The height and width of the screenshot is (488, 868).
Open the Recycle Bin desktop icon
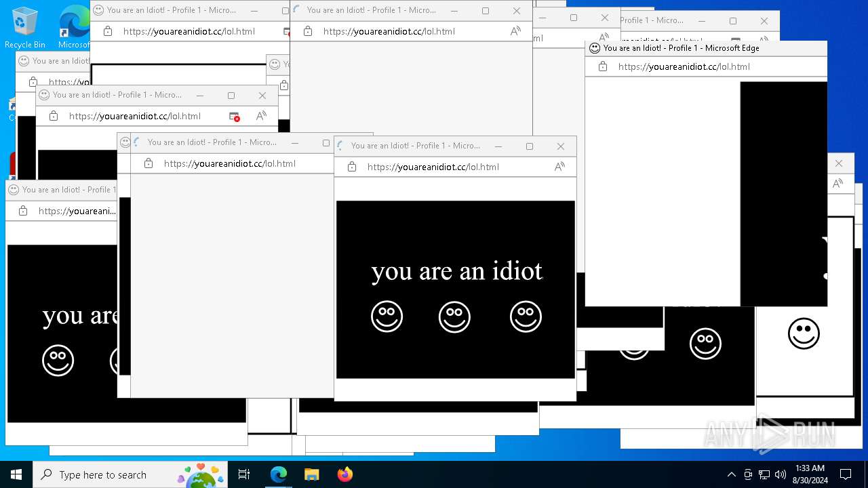[24, 27]
